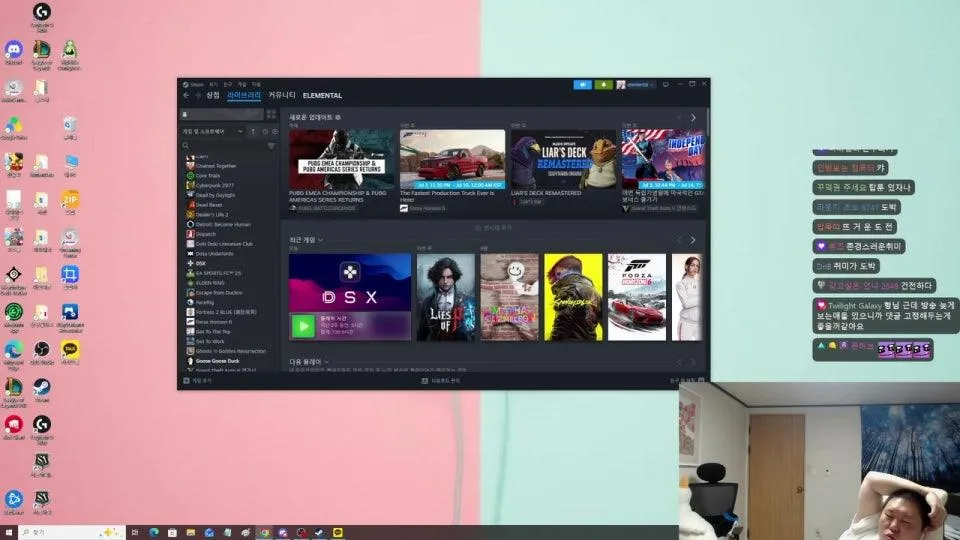Click the green notification bell button
Screen dimensions: 960x540
point(603,84)
